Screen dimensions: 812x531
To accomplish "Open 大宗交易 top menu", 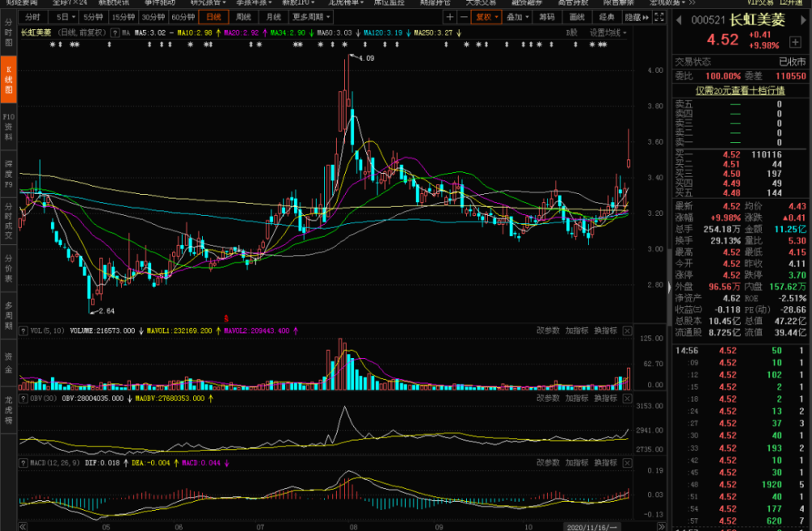I will (x=481, y=2).
